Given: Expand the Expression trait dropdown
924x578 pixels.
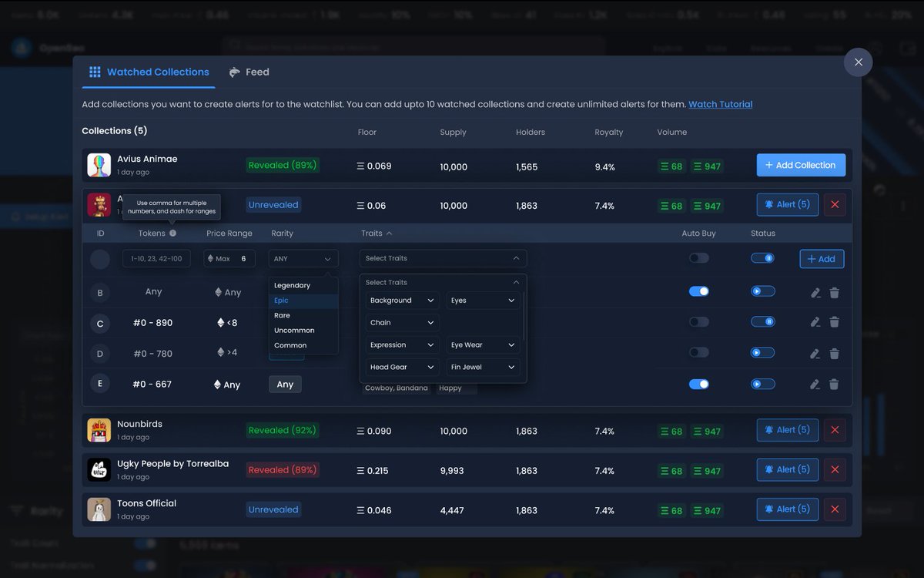Looking at the screenshot, I should (x=403, y=345).
